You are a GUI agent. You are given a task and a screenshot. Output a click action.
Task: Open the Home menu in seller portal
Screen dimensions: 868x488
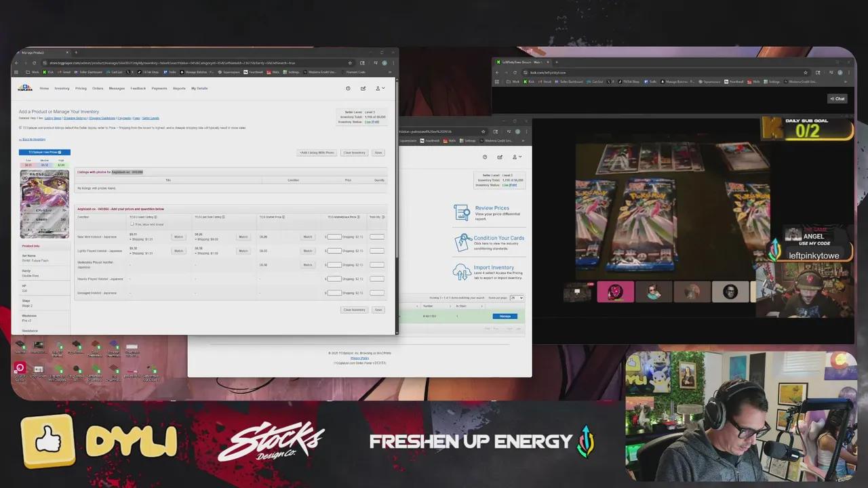(44, 88)
